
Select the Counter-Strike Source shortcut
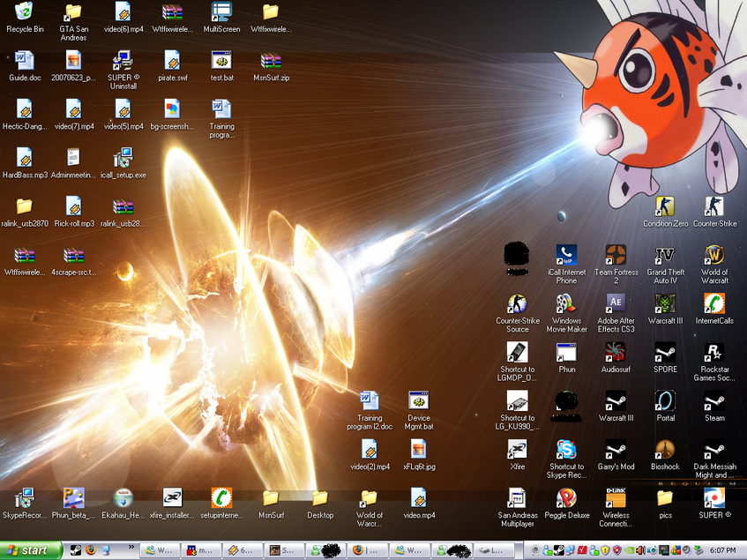click(518, 313)
